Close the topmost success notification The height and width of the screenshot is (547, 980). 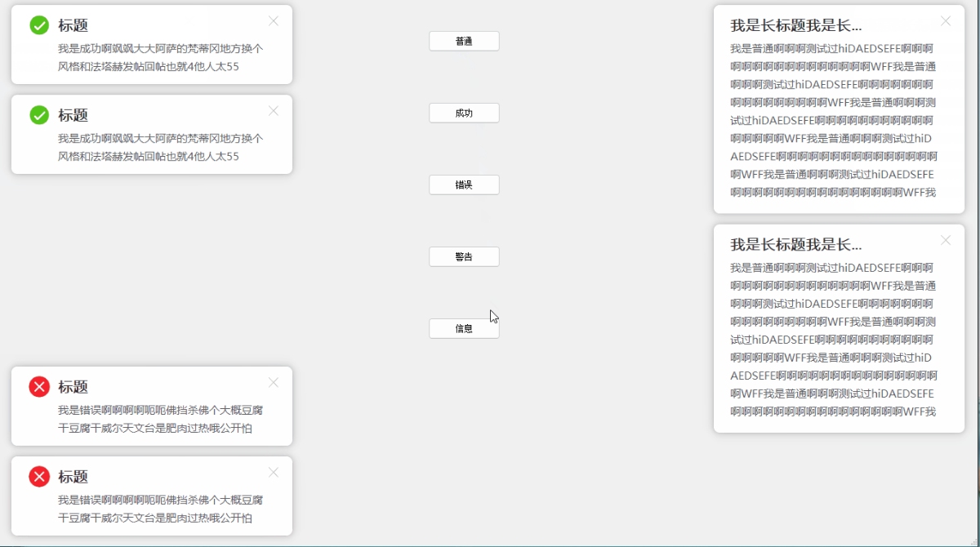click(x=274, y=21)
